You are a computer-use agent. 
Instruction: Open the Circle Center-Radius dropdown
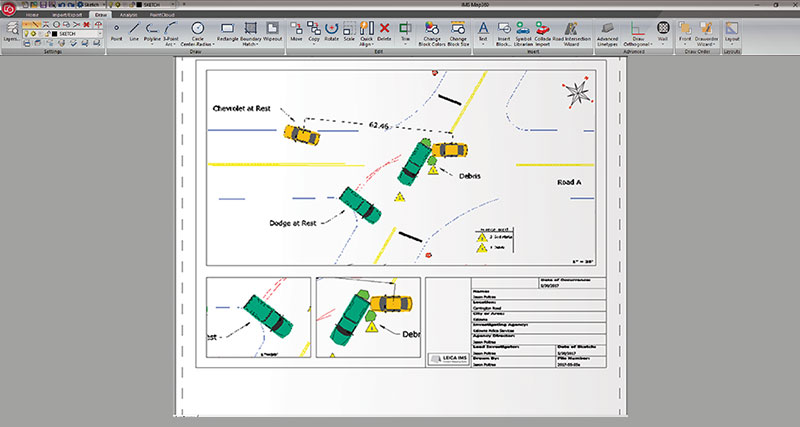pos(197,33)
